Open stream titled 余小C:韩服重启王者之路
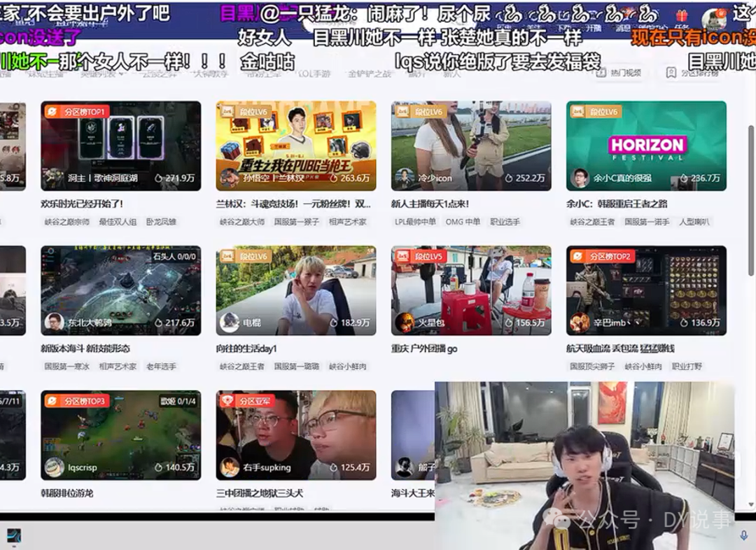Viewport: 756px width, 550px height. tap(617, 204)
